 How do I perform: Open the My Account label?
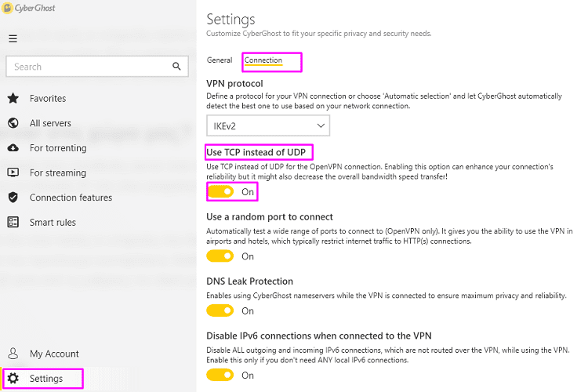click(x=54, y=354)
